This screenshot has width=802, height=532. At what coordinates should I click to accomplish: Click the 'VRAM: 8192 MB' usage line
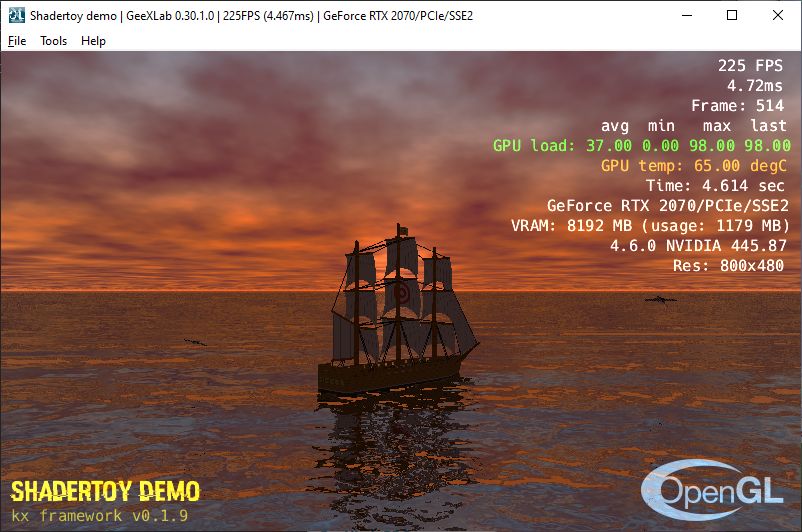(x=650, y=226)
